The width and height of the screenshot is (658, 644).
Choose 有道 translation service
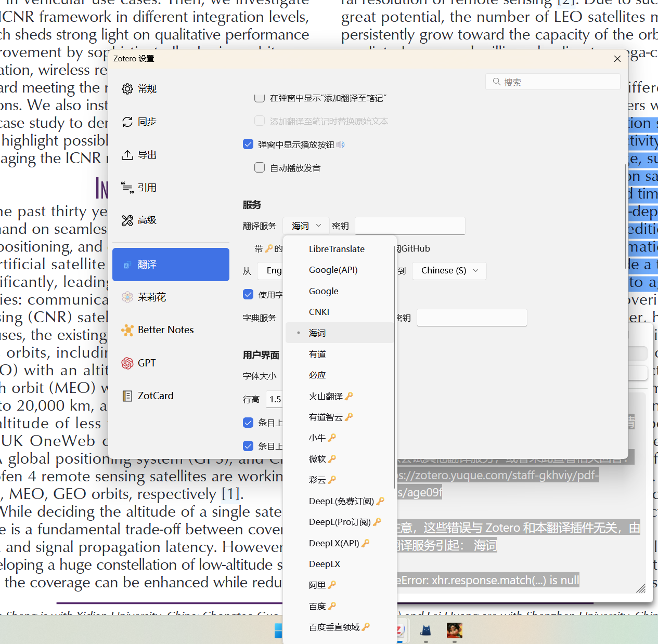tap(339, 354)
